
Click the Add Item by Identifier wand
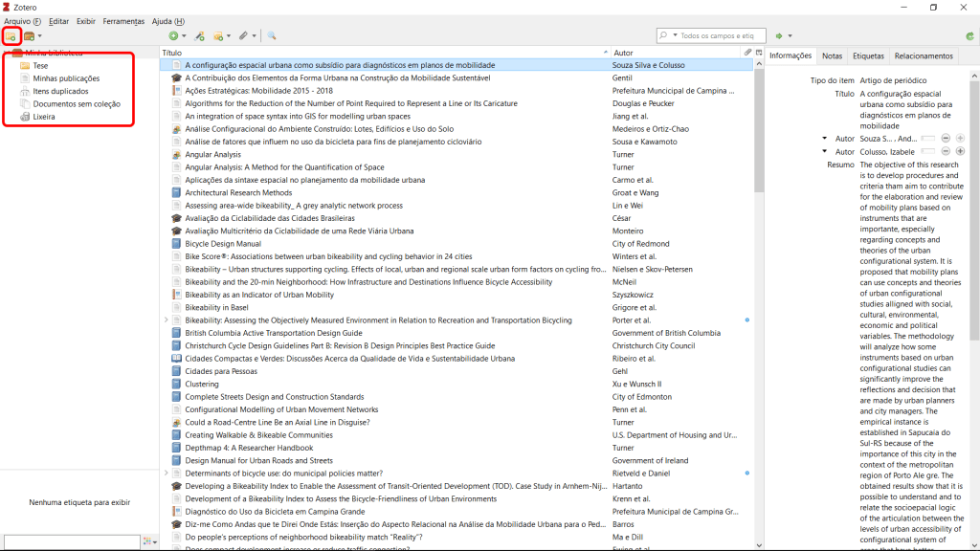click(x=199, y=35)
